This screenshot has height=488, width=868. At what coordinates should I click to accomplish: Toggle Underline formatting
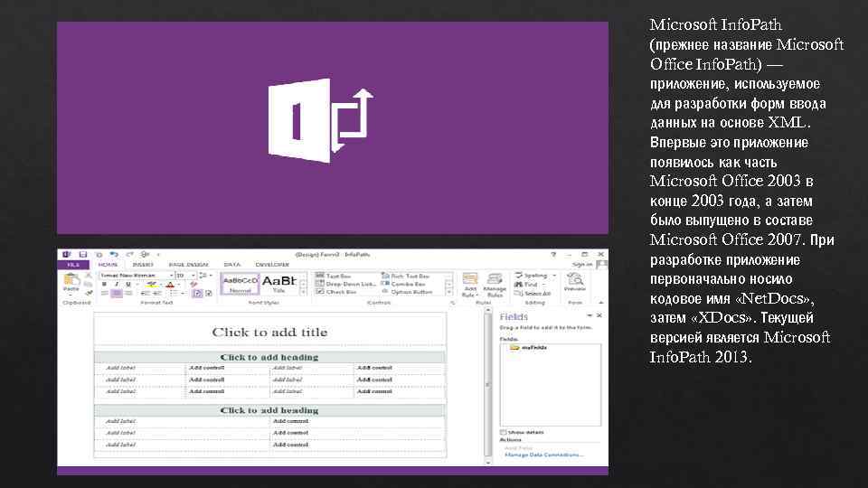point(127,284)
